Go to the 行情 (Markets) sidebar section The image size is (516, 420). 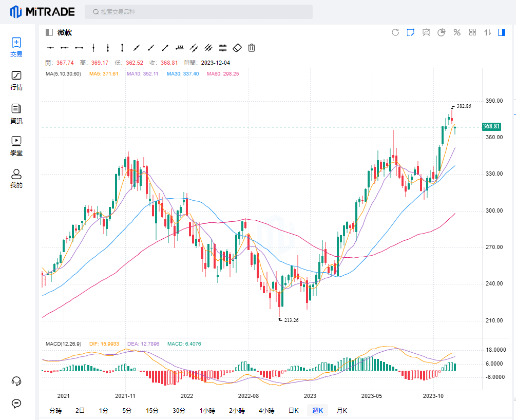(16, 80)
